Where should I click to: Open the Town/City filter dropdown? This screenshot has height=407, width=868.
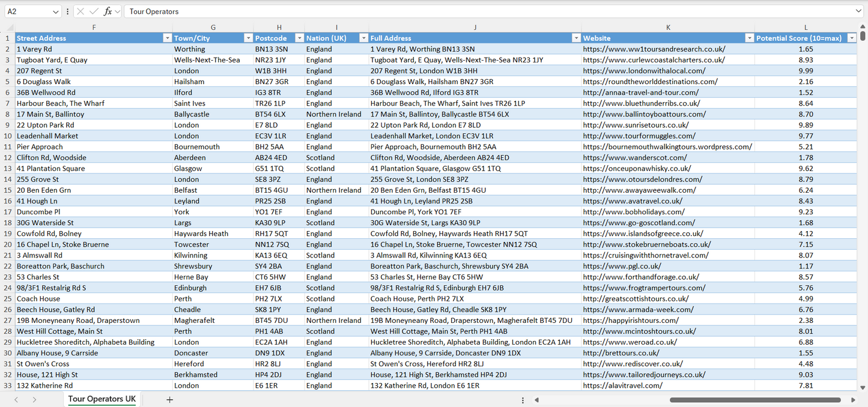248,38
